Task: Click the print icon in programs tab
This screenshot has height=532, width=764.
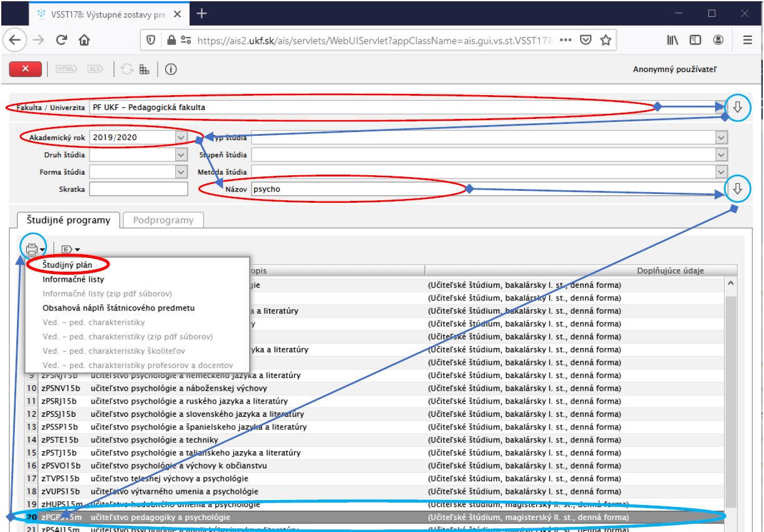Action: (x=30, y=248)
